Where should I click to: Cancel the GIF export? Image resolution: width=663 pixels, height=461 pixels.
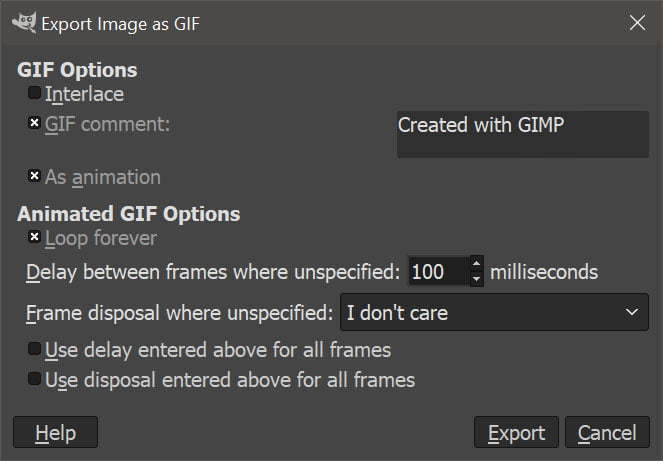tap(607, 432)
